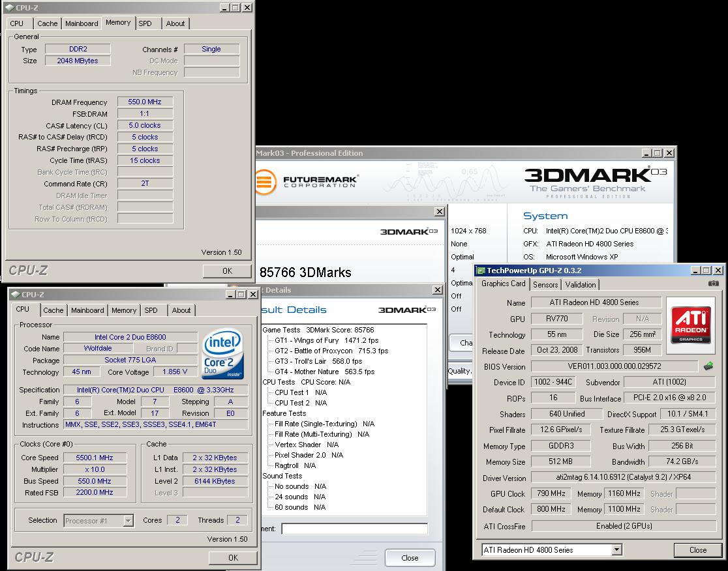Screen dimensions: 728x571
Task: Close the 3DMark score panel
Action: pos(439,211)
